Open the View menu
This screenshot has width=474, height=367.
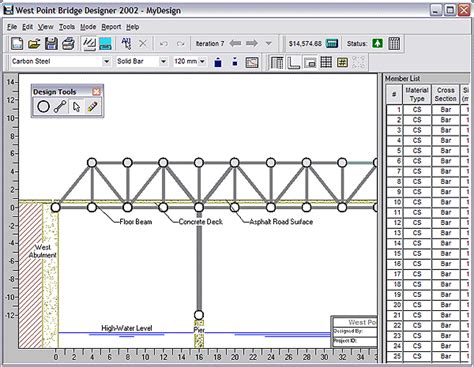45,27
